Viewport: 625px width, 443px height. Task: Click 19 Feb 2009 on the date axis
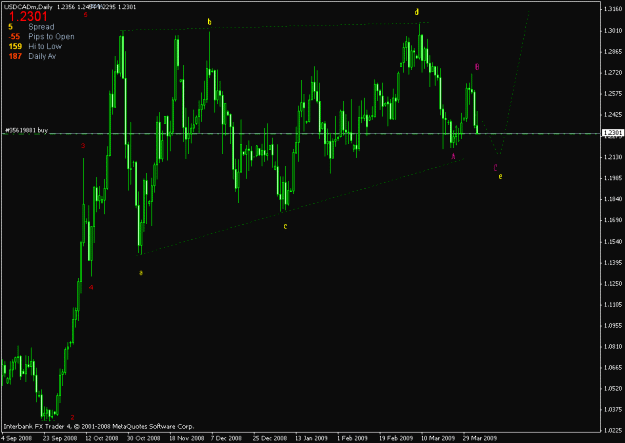coord(396,438)
